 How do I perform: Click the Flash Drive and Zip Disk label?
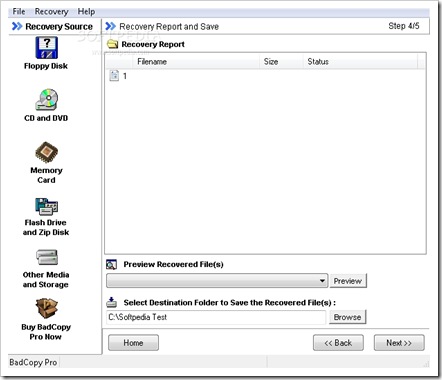[x=46, y=227]
